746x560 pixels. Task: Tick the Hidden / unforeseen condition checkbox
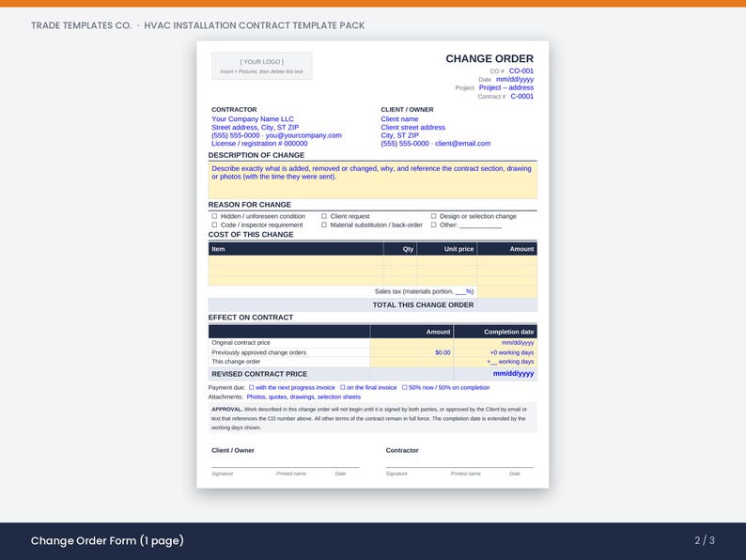click(214, 216)
